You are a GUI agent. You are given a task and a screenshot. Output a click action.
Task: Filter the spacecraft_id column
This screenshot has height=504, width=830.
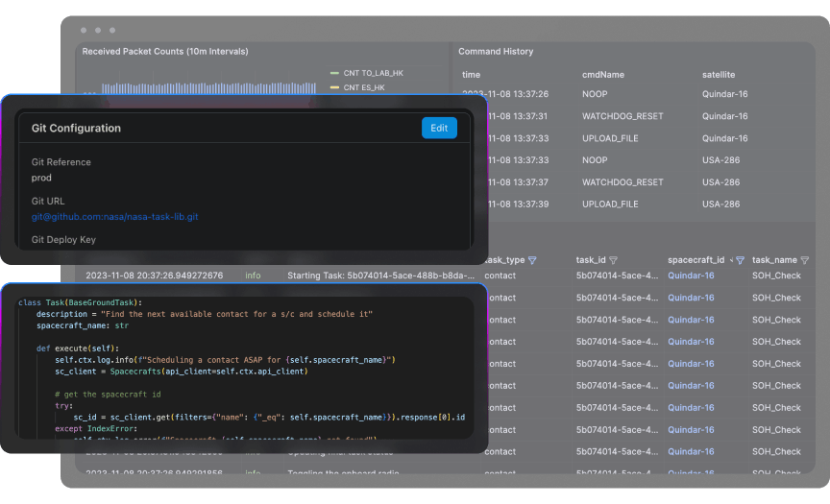(741, 260)
